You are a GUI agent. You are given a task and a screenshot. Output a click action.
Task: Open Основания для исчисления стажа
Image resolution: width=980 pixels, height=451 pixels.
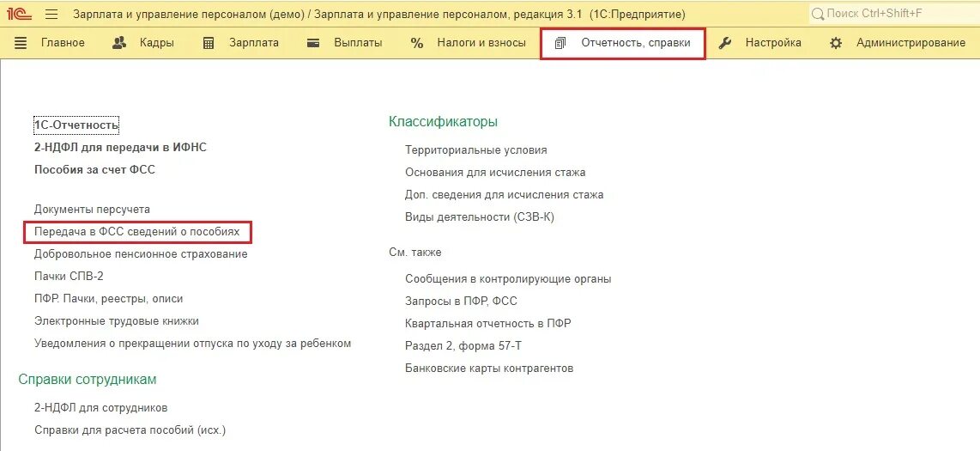(495, 172)
